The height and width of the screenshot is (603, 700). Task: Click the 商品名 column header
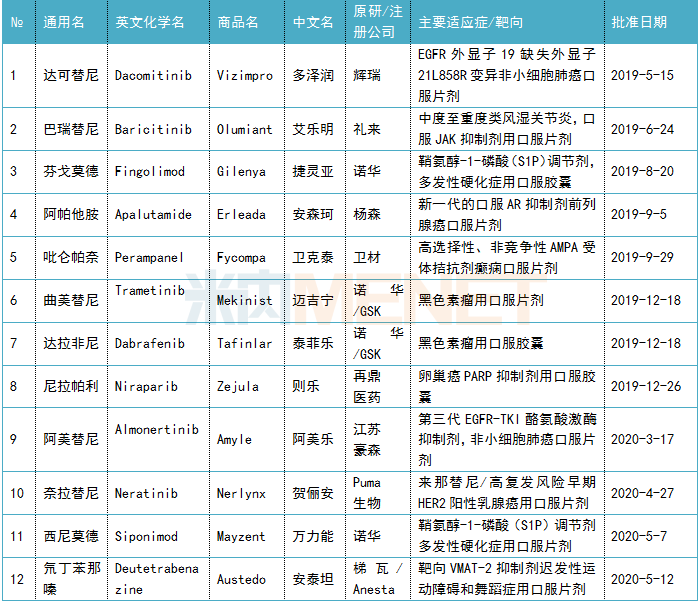[238, 22]
